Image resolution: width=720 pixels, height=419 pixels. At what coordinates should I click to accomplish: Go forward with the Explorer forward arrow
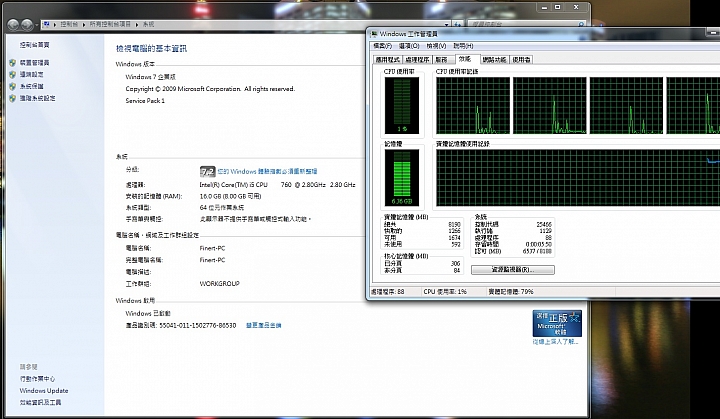click(27, 24)
